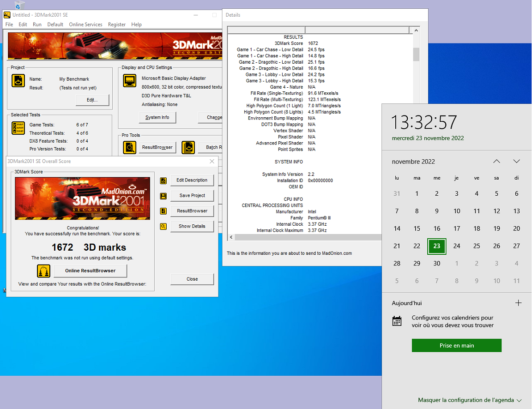Open the Edit menu
Image resolution: width=532 pixels, height=409 pixels.
pos(23,24)
